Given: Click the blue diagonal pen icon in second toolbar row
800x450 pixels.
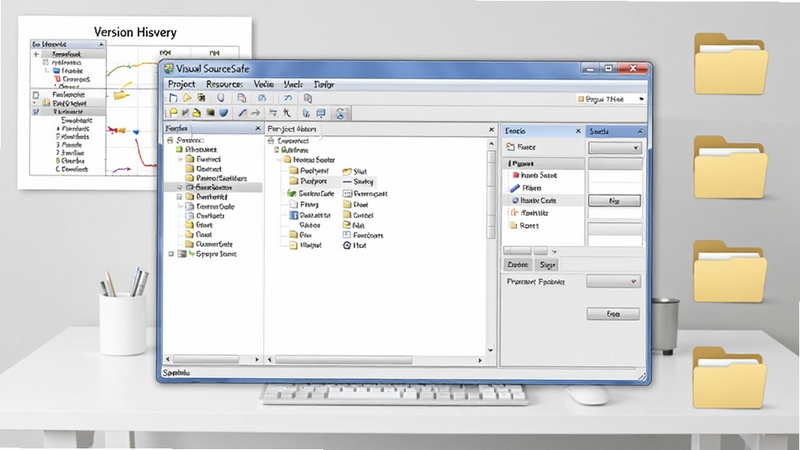Looking at the screenshot, I should click(242, 113).
